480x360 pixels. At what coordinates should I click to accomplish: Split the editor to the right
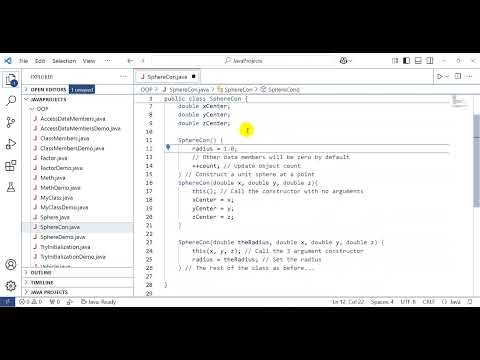click(x=458, y=76)
